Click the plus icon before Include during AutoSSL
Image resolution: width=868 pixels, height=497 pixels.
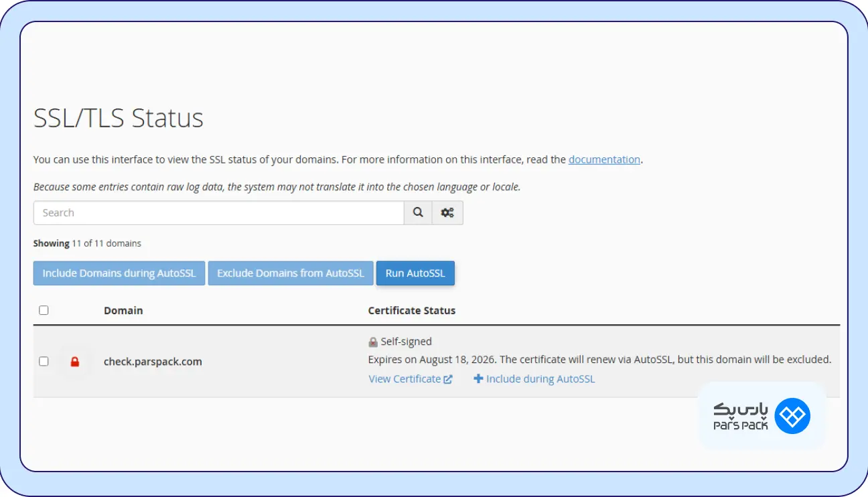pyautogui.click(x=478, y=378)
